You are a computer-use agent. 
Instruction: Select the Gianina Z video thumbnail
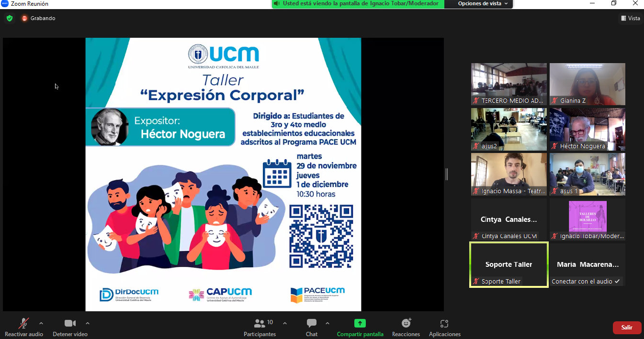click(x=587, y=84)
